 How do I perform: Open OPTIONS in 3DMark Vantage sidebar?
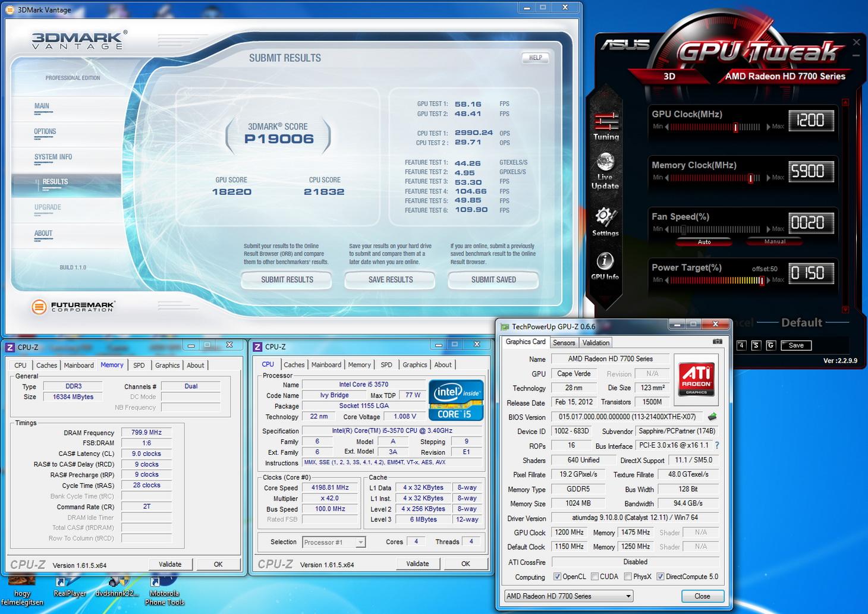(45, 132)
